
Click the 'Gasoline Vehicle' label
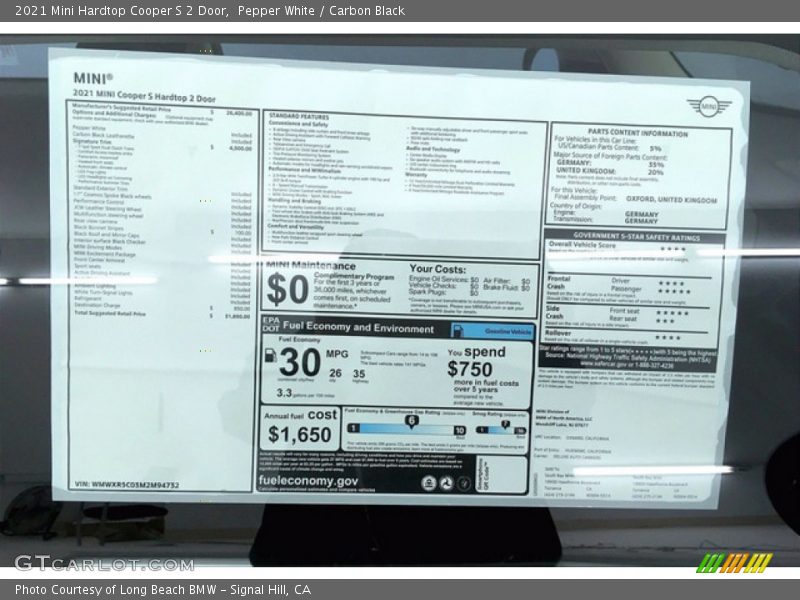(508, 332)
